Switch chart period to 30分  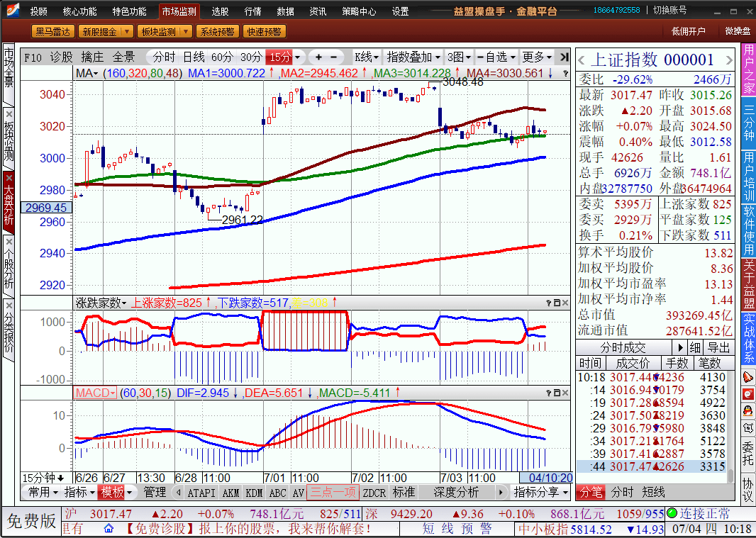point(251,57)
